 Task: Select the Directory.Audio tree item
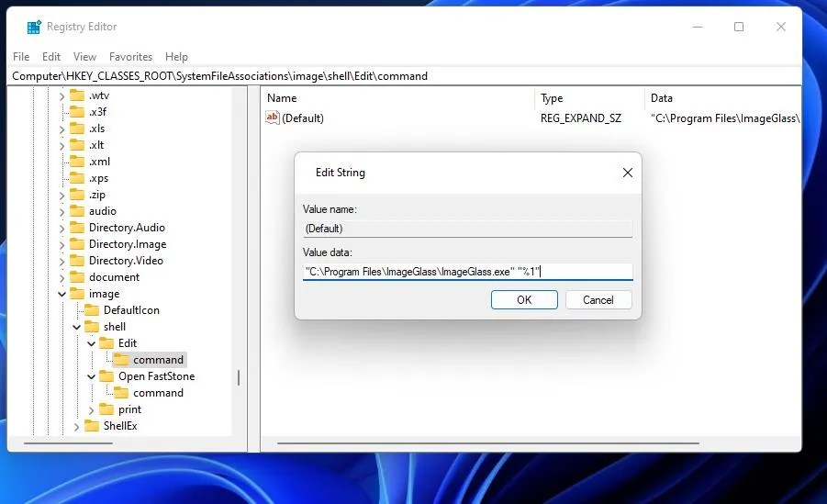[x=127, y=228]
